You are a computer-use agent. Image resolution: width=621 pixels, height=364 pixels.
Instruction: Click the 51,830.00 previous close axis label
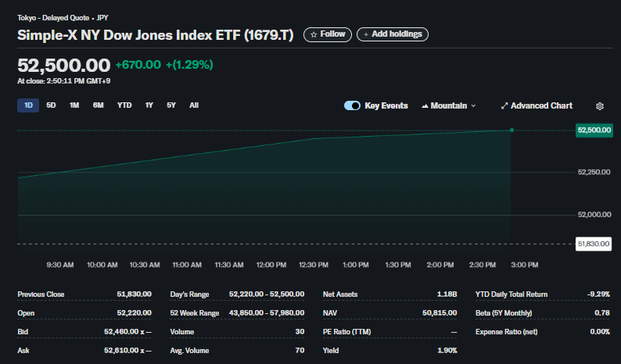[594, 244]
